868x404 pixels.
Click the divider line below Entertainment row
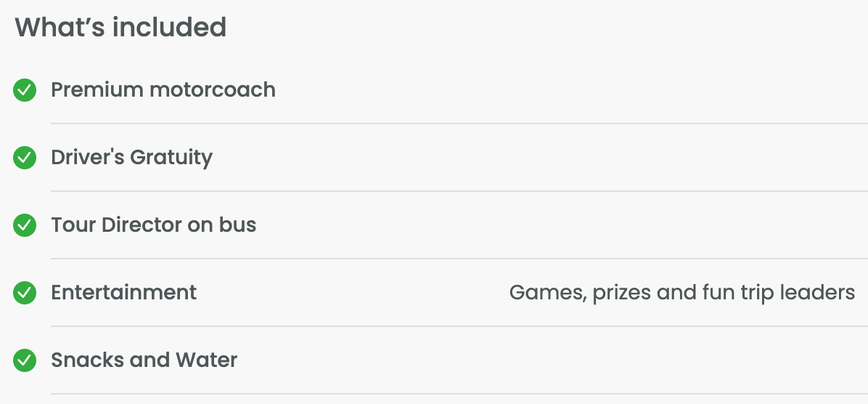click(459, 326)
